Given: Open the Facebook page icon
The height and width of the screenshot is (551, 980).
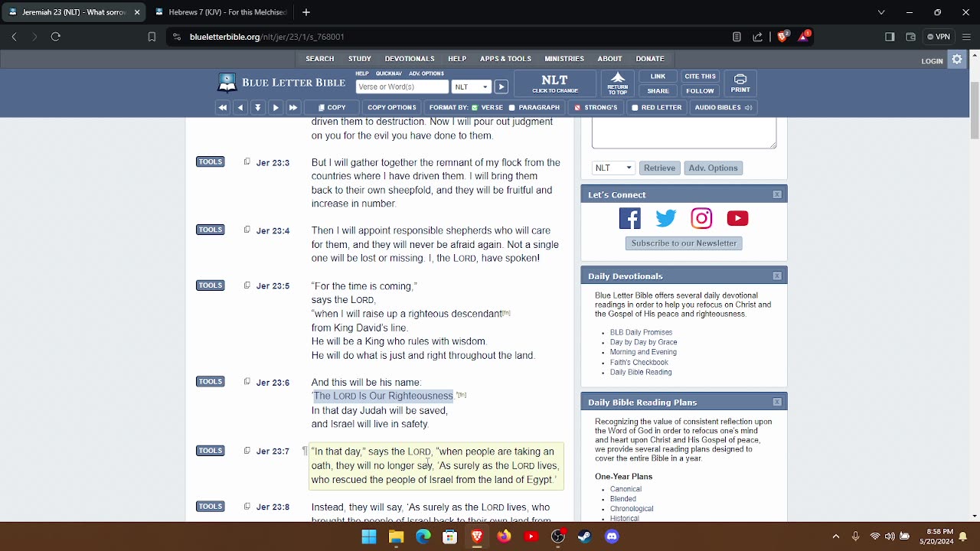Looking at the screenshot, I should click(630, 219).
